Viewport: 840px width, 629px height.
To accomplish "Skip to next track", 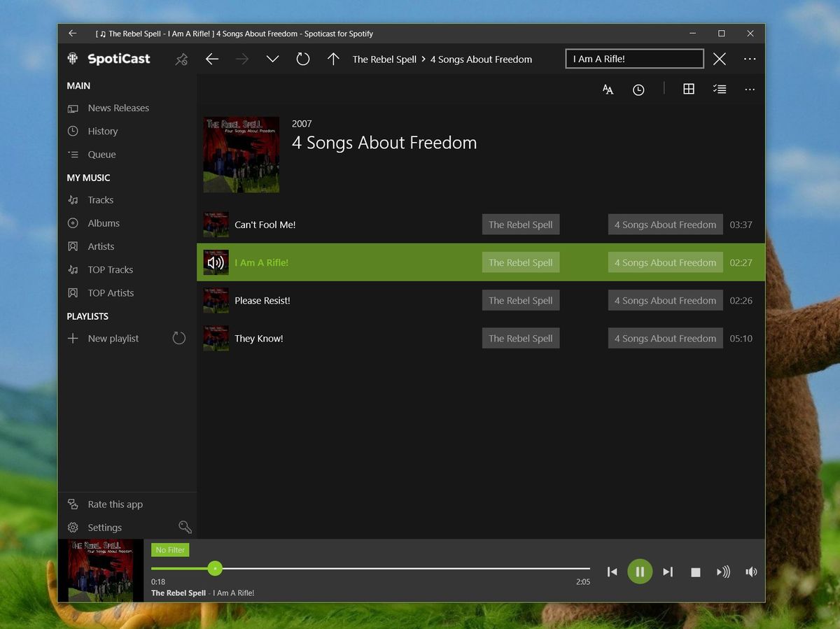I will coord(668,572).
